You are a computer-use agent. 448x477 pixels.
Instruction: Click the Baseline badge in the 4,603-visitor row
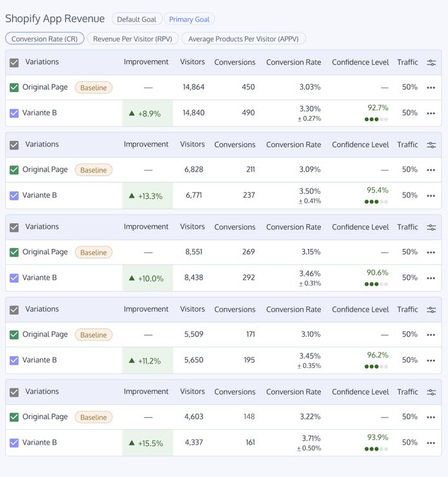(x=93, y=417)
